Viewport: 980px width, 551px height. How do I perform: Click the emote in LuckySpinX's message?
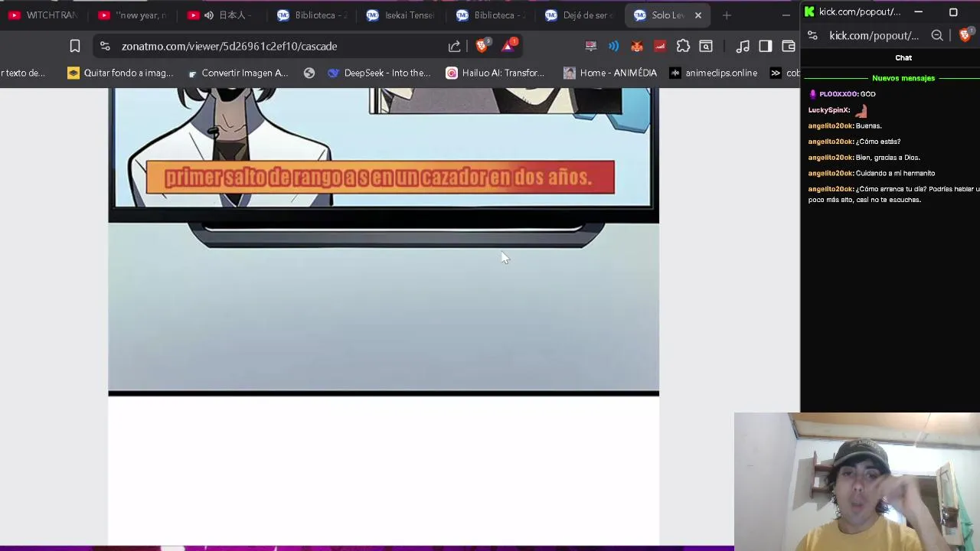tap(861, 110)
